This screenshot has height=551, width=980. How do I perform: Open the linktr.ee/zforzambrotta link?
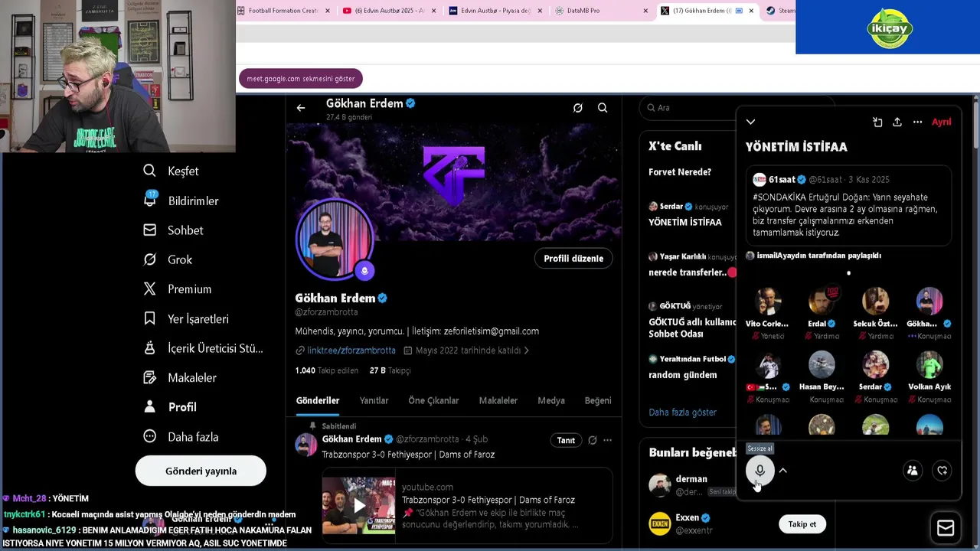pyautogui.click(x=351, y=350)
